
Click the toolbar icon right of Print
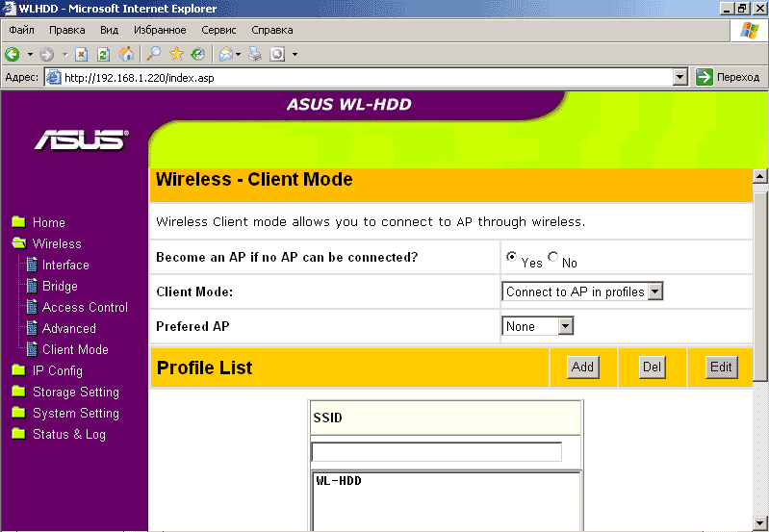277,54
